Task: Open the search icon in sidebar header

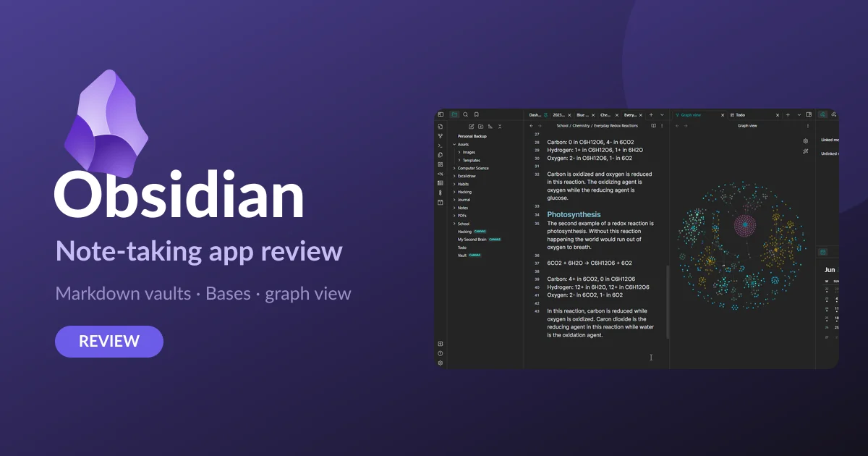Action: click(465, 114)
